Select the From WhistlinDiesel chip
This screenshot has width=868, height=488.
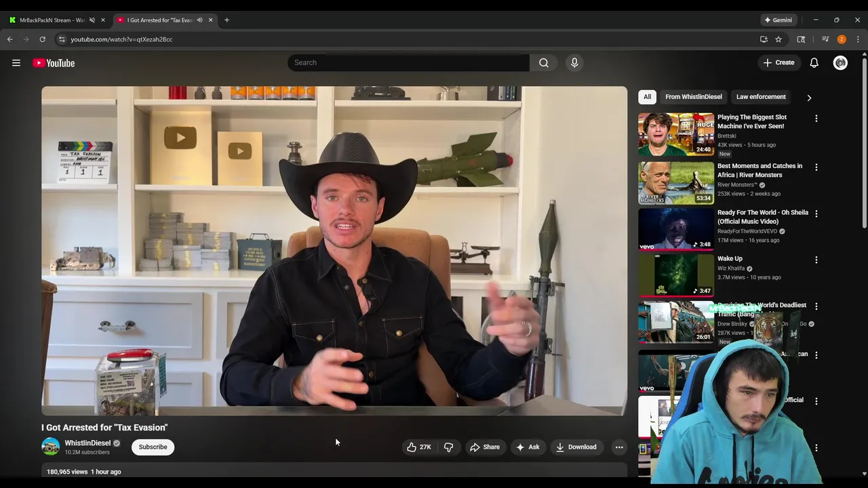pos(694,97)
